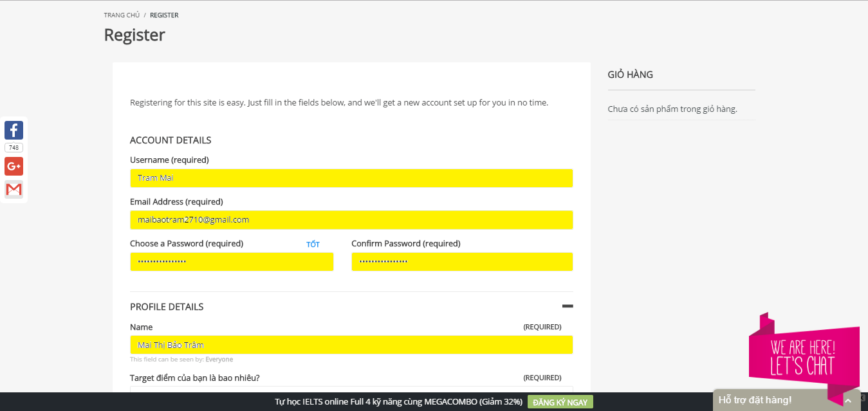Viewport: 868px width, 411px height.
Task: Click the Register breadcrumb text
Action: (164, 15)
